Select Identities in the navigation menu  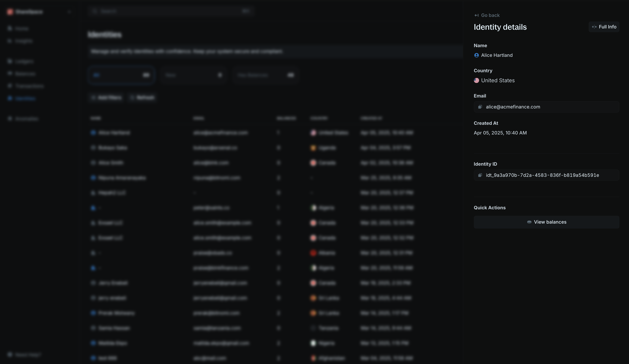pyautogui.click(x=25, y=98)
